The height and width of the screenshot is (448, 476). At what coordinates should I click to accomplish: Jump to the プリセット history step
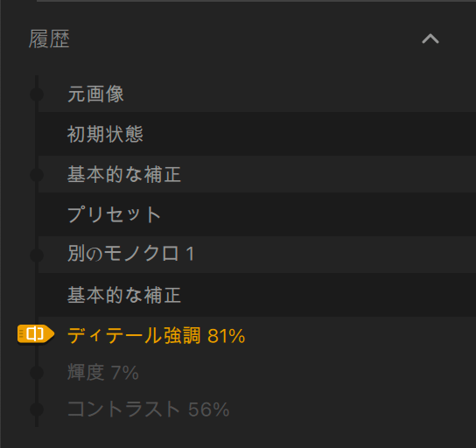click(x=257, y=214)
